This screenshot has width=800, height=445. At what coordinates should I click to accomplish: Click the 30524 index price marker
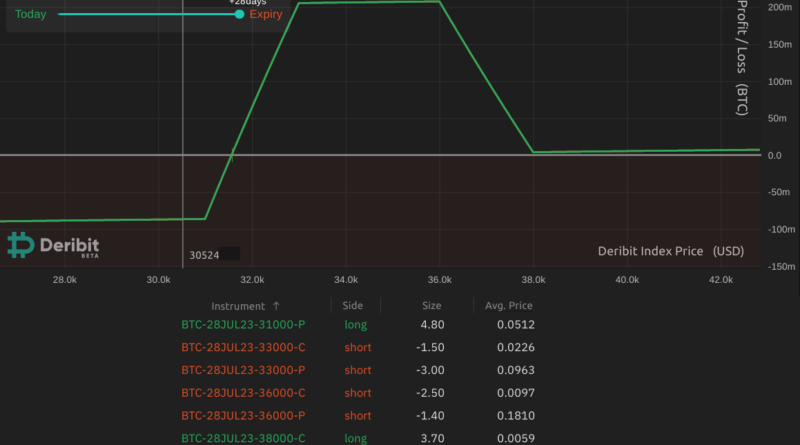[205, 255]
